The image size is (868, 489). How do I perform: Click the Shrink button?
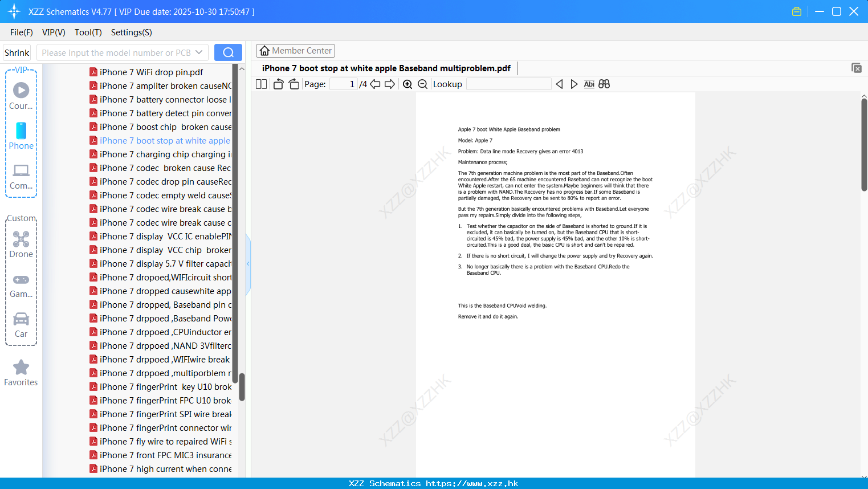point(17,52)
